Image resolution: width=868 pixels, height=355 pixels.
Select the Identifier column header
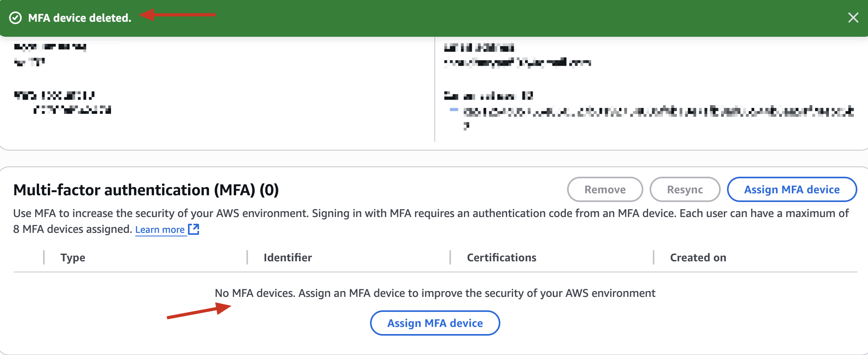[288, 258]
